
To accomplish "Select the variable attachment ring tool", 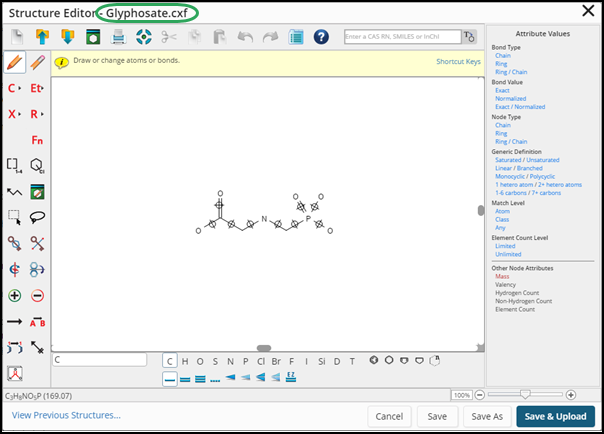I will tap(37, 166).
